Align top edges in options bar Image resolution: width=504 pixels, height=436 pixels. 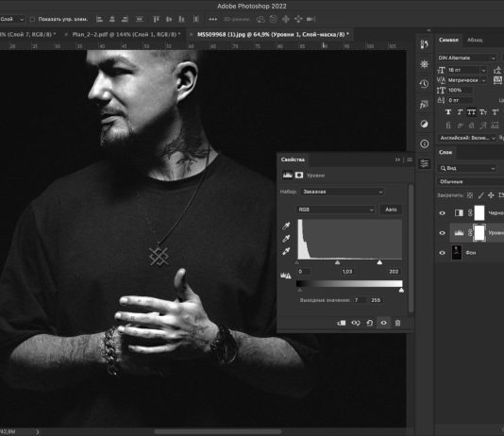(x=156, y=19)
